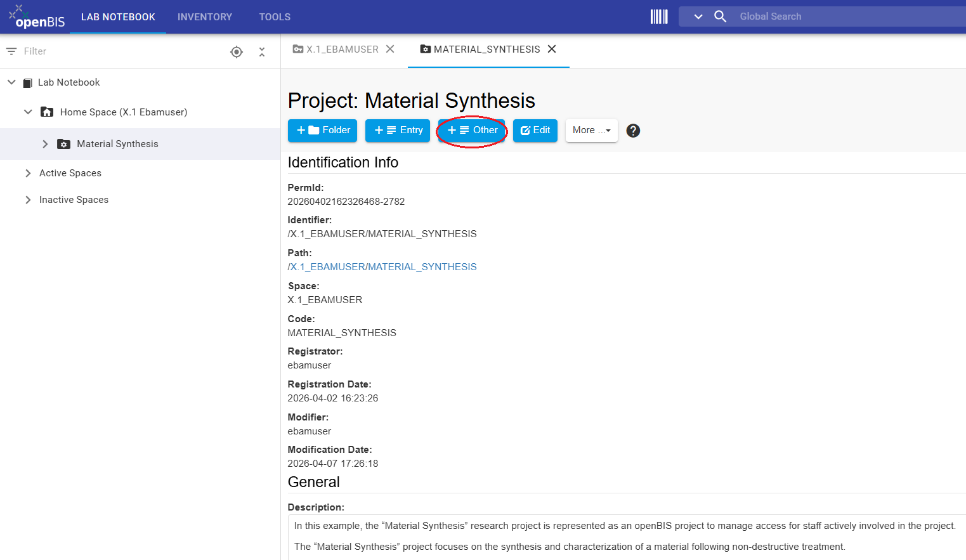Click inside the Description text box
Image resolution: width=966 pixels, height=560 pixels.
pyautogui.click(x=627, y=537)
